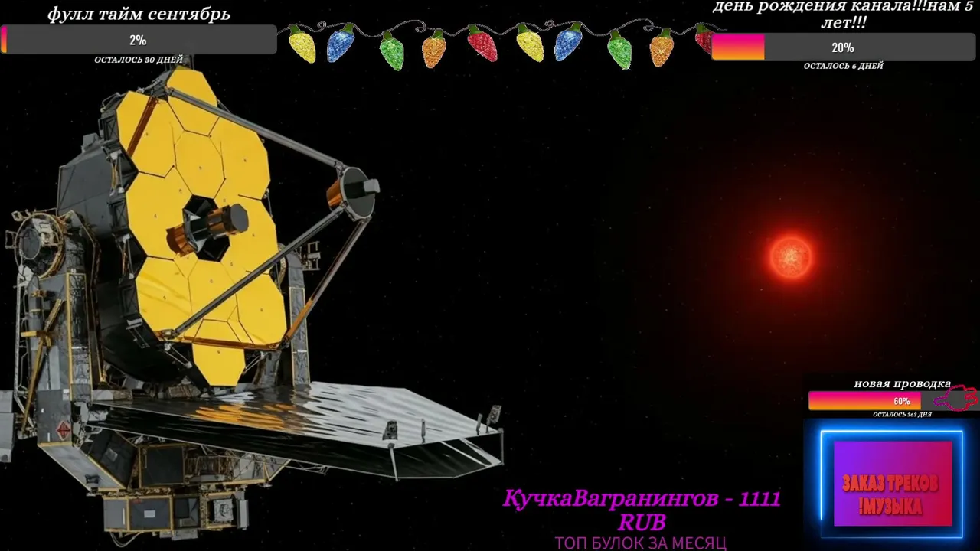The height and width of the screenshot is (551, 980).
Task: Click the donor line "КучкаВагранингов - 1111 RUB"
Action: click(x=642, y=510)
